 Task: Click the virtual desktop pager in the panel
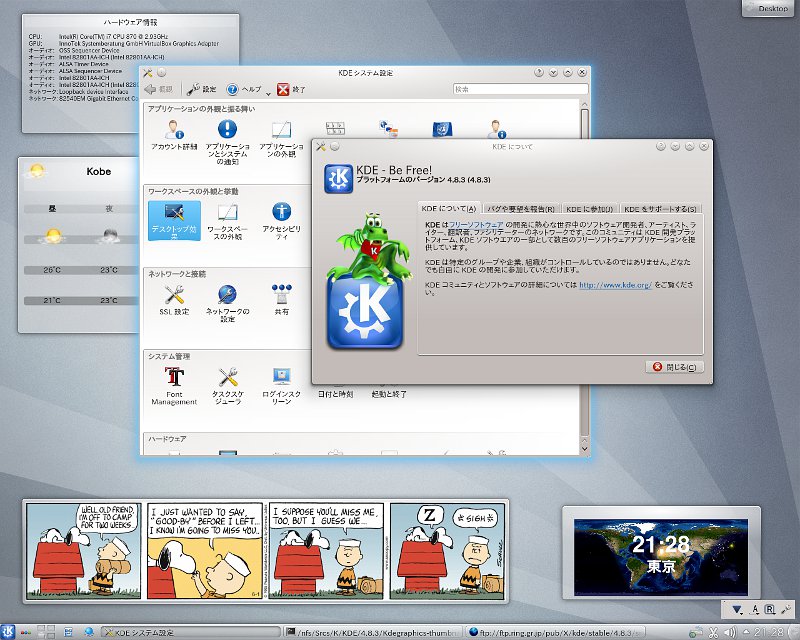pyautogui.click(x=46, y=632)
